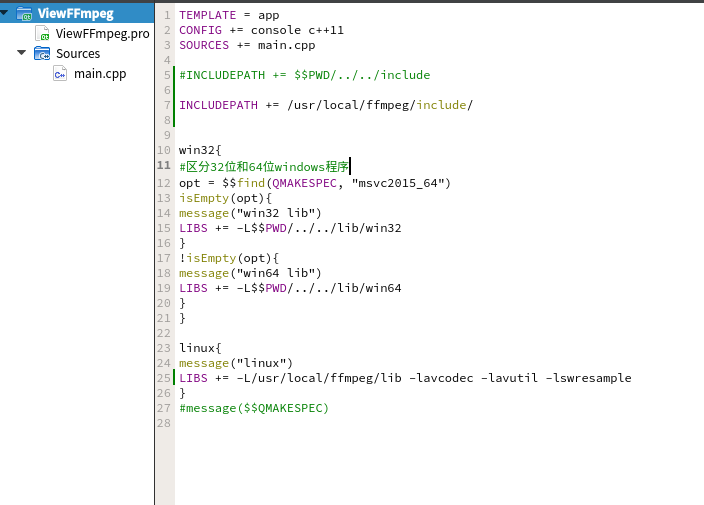Select the Sources label in tree
This screenshot has width=704, height=505.
[x=78, y=53]
